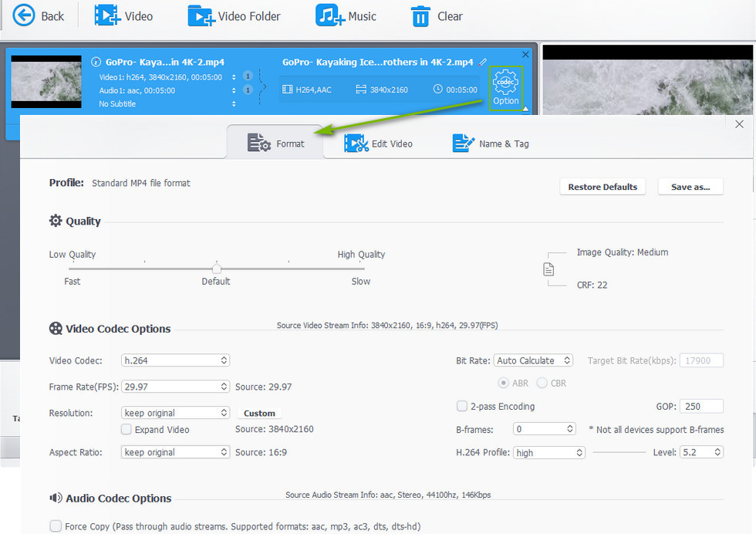
Task: Open the Aspect Ratio keep original dropdown
Action: tap(175, 452)
